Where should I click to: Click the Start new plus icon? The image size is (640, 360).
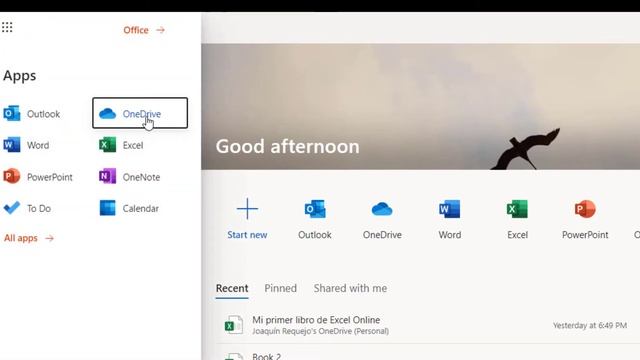tap(247, 209)
